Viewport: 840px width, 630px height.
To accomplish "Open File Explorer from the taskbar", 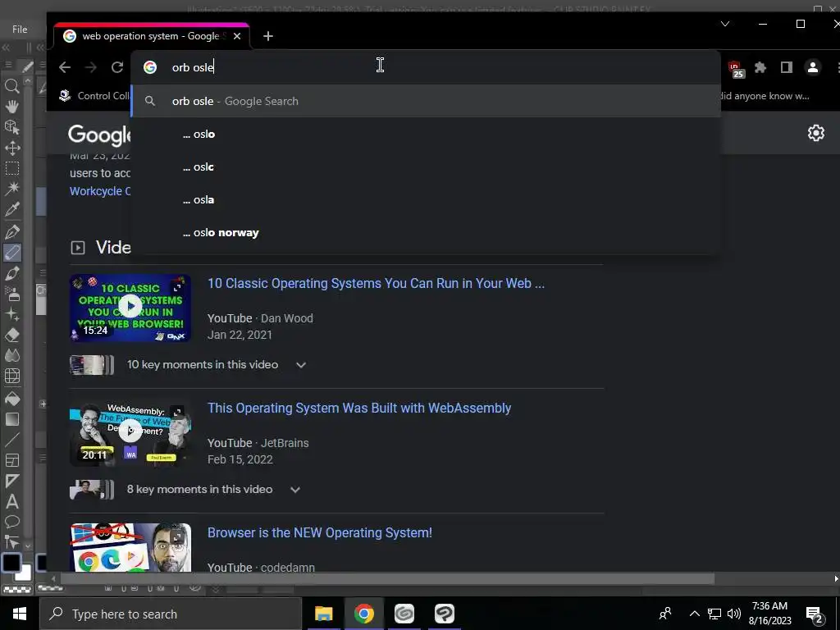I will click(x=323, y=614).
